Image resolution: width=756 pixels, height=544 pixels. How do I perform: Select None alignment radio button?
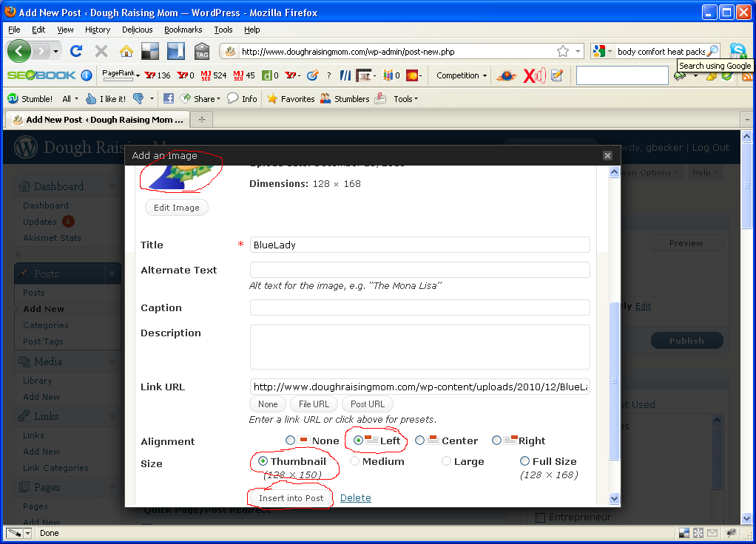pos(290,441)
